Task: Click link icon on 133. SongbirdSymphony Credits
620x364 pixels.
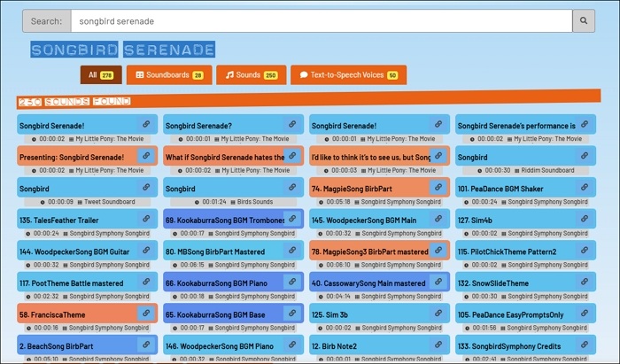Action: pyautogui.click(x=585, y=345)
